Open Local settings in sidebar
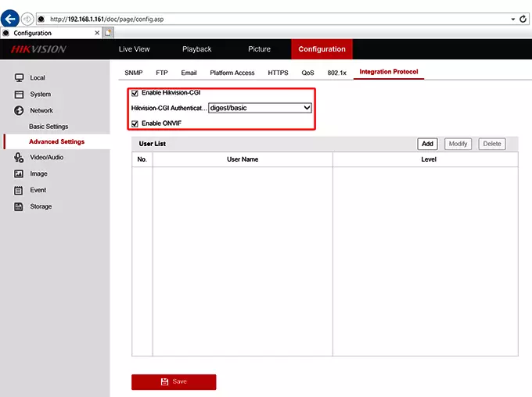Viewport: 532px width, 397px height. pos(38,77)
